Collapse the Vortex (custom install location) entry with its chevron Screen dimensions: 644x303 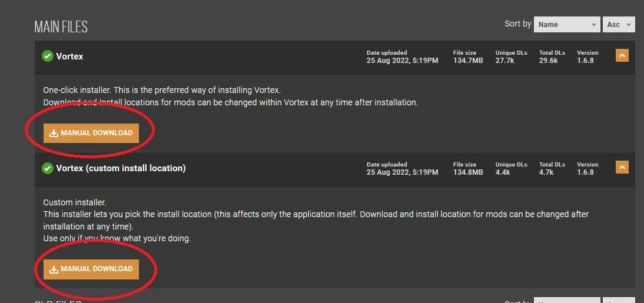tap(622, 167)
